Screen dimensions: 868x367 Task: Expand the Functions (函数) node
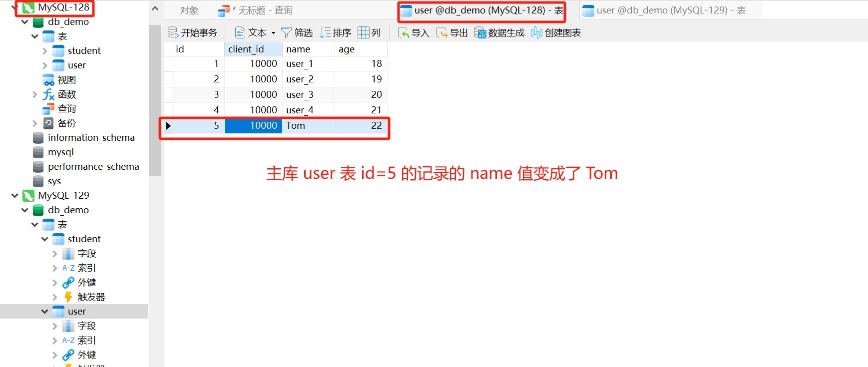34,94
